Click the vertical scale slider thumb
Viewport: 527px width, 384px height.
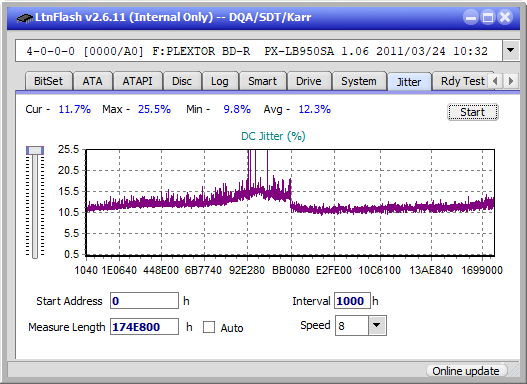point(35,150)
